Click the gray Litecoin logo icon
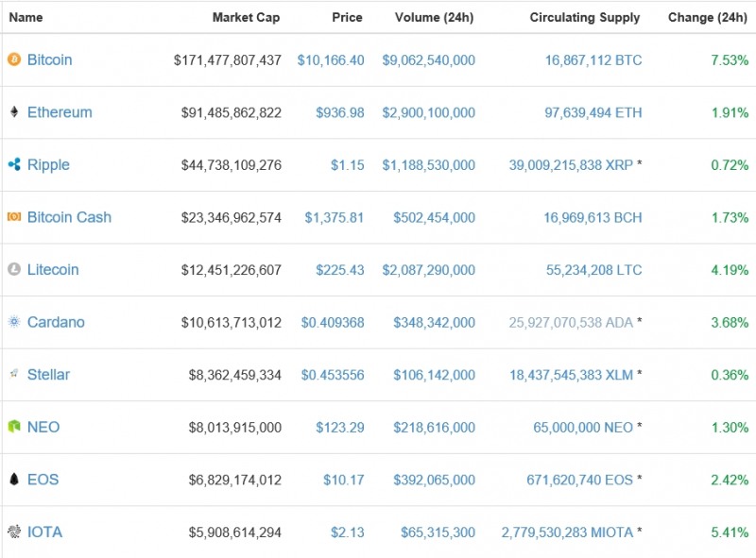The height and width of the screenshot is (558, 756). pyautogui.click(x=13, y=270)
